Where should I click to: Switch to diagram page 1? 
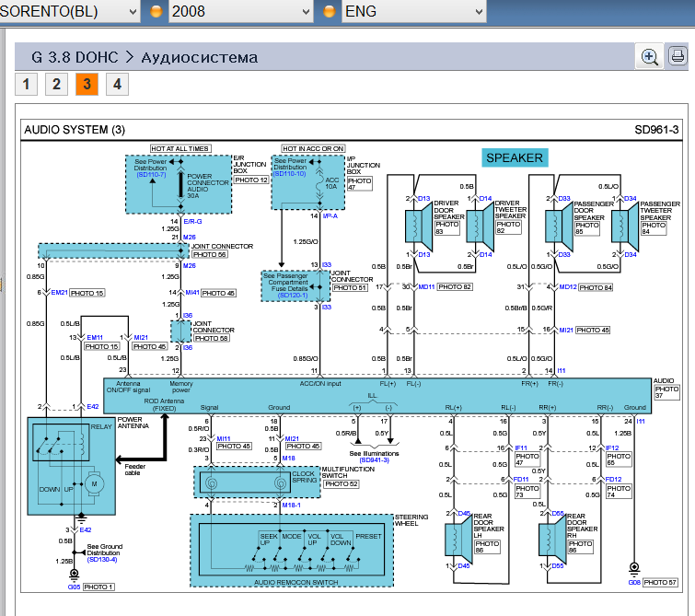tap(27, 85)
